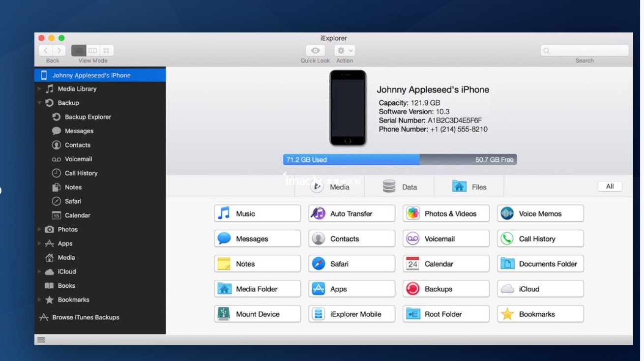Image resolution: width=644 pixels, height=361 pixels.
Task: Click the Notes icon in sidebar
Action: tap(57, 187)
